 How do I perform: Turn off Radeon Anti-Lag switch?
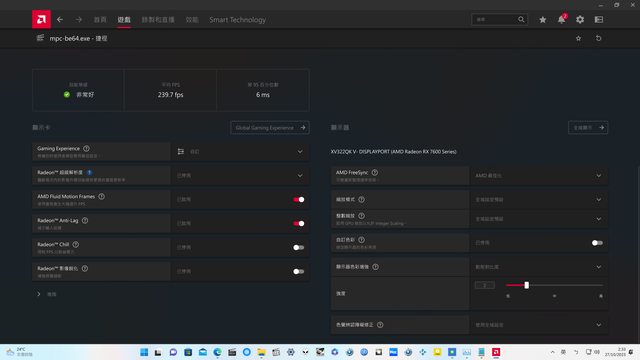coord(299,224)
